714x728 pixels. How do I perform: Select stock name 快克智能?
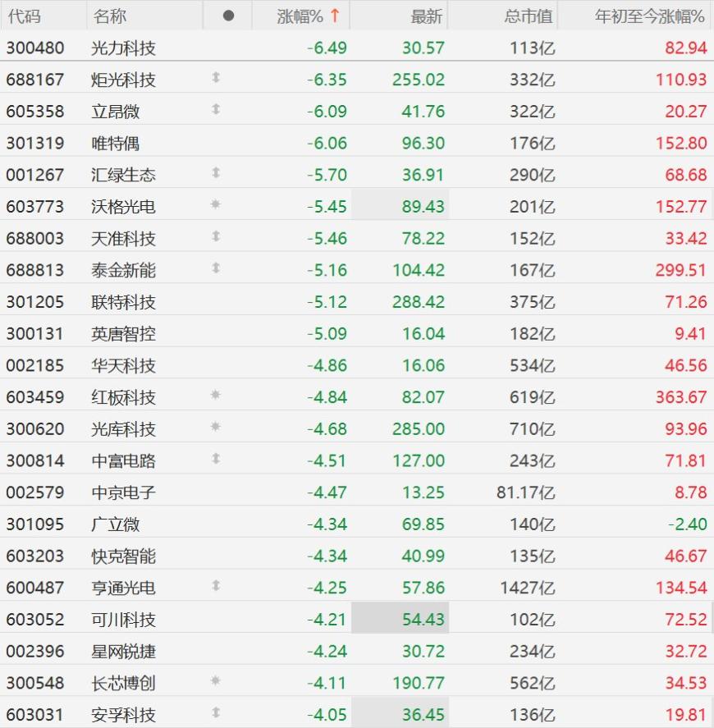click(x=123, y=556)
